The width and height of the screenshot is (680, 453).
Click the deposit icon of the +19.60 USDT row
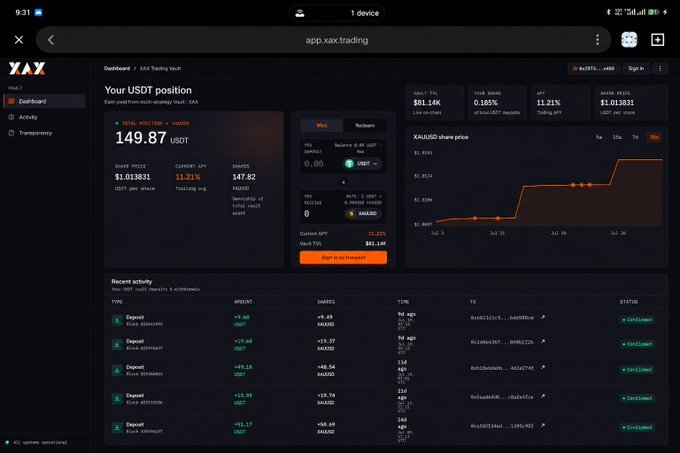tap(117, 345)
